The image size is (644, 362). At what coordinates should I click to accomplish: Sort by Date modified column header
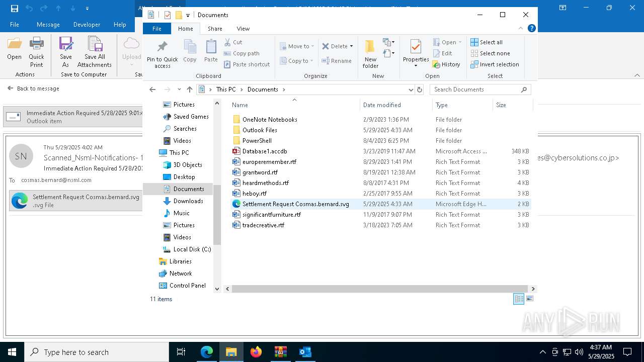[x=396, y=105]
